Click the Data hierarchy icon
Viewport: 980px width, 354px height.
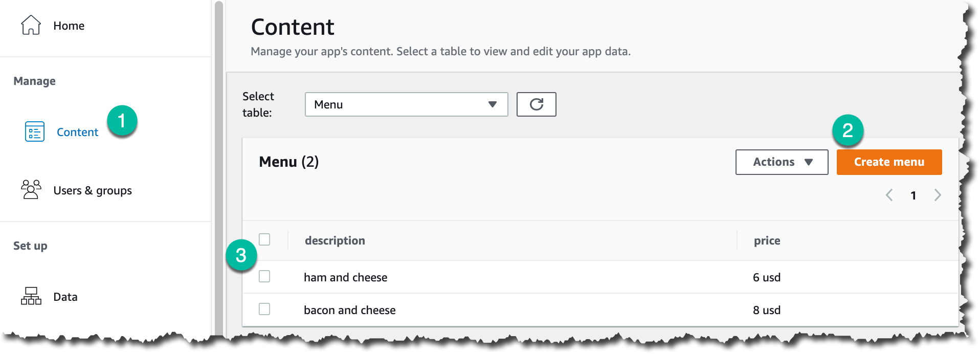(31, 296)
